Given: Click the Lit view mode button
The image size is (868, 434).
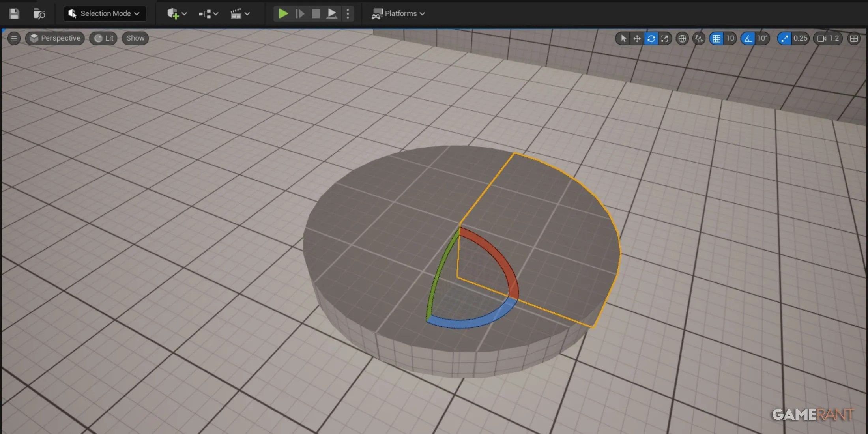Looking at the screenshot, I should tap(104, 38).
